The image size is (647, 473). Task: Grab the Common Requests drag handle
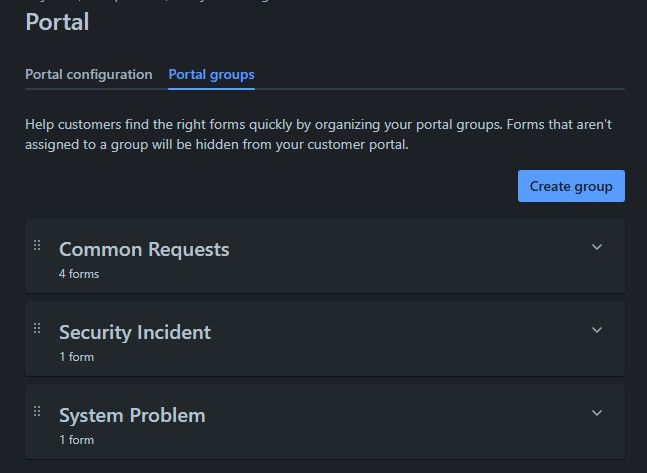tap(37, 246)
